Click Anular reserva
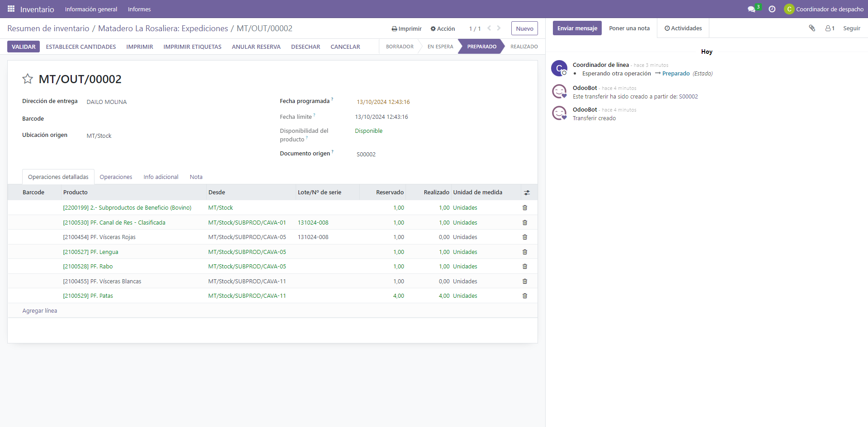The image size is (868, 427). click(x=256, y=47)
